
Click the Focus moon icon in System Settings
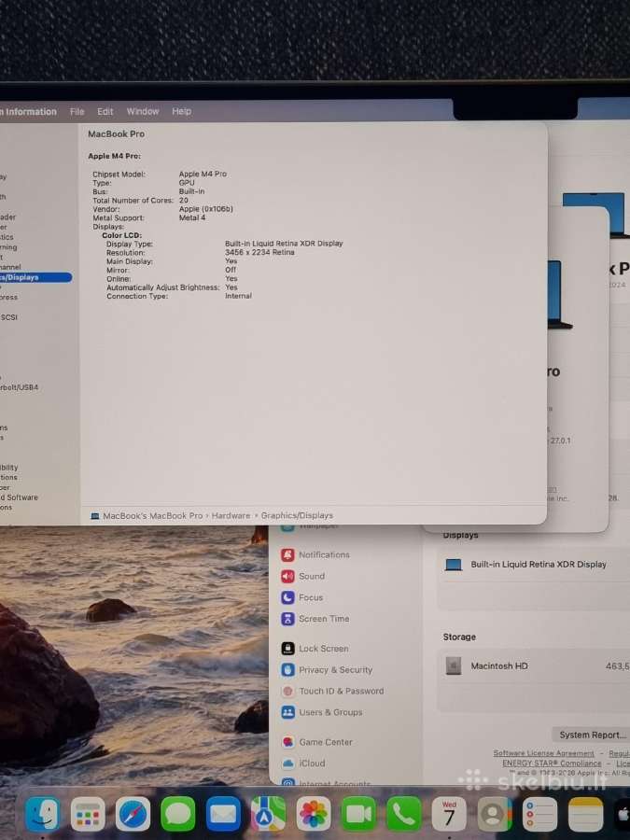coord(287,597)
